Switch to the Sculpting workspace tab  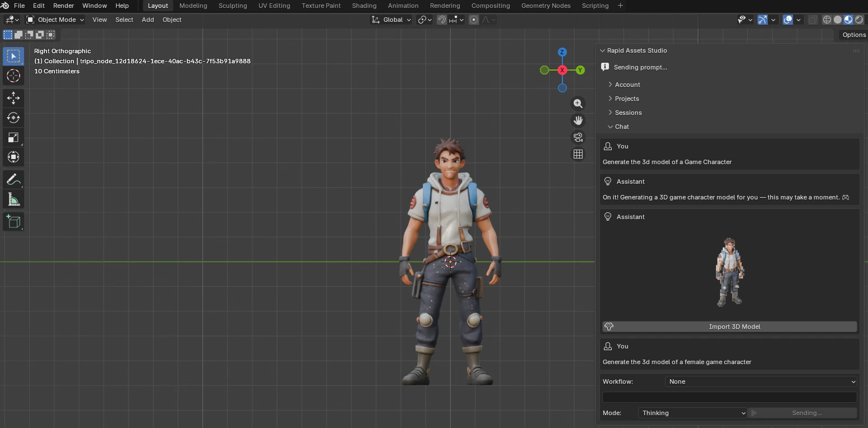(x=233, y=6)
